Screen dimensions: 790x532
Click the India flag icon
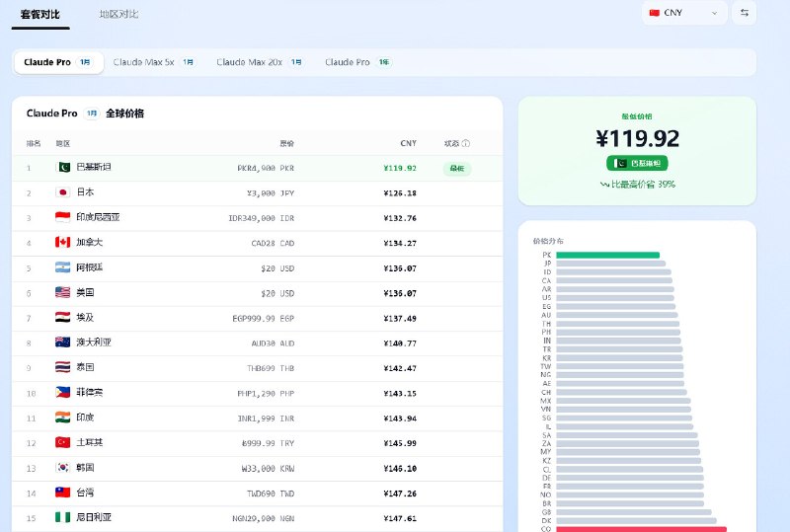tap(62, 418)
